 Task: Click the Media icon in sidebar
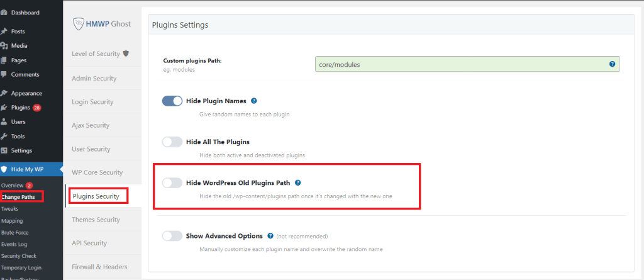[4, 46]
